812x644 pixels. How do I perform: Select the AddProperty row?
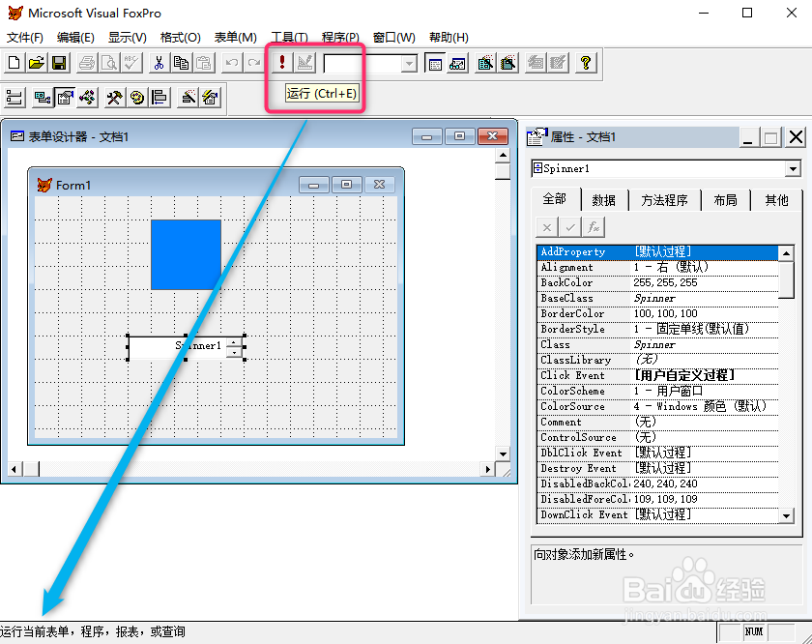657,251
